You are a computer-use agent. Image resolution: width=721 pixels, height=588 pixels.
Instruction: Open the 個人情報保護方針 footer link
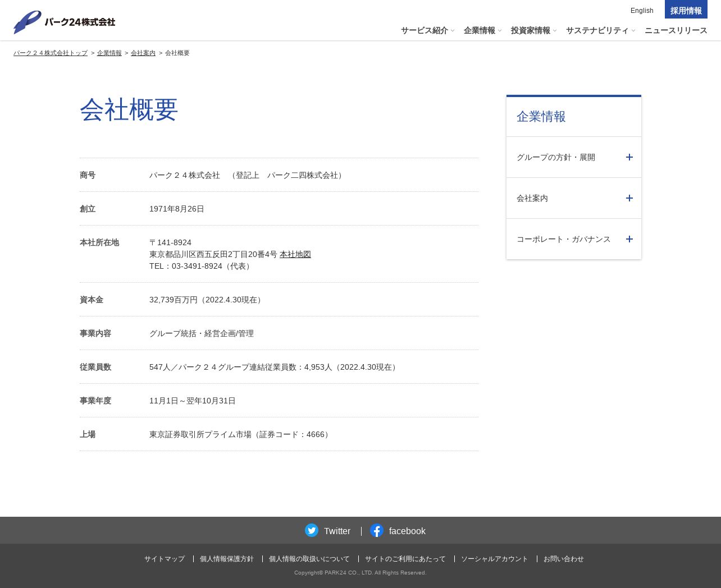(x=227, y=559)
